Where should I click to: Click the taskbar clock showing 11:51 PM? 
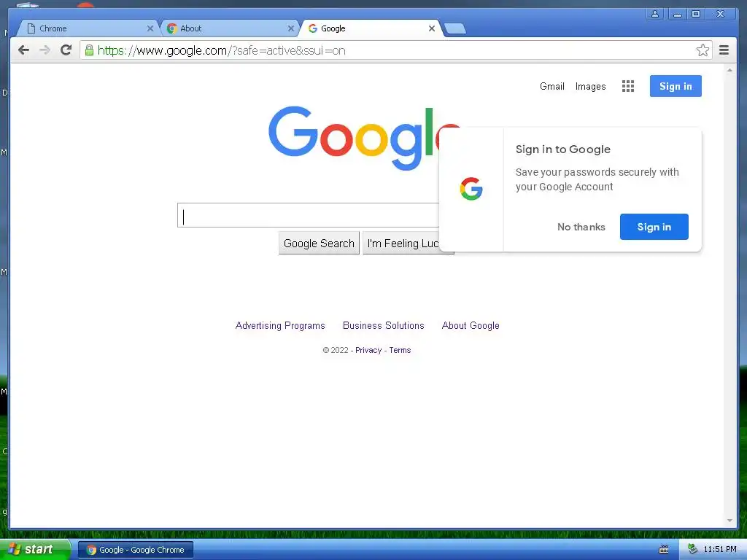720,550
